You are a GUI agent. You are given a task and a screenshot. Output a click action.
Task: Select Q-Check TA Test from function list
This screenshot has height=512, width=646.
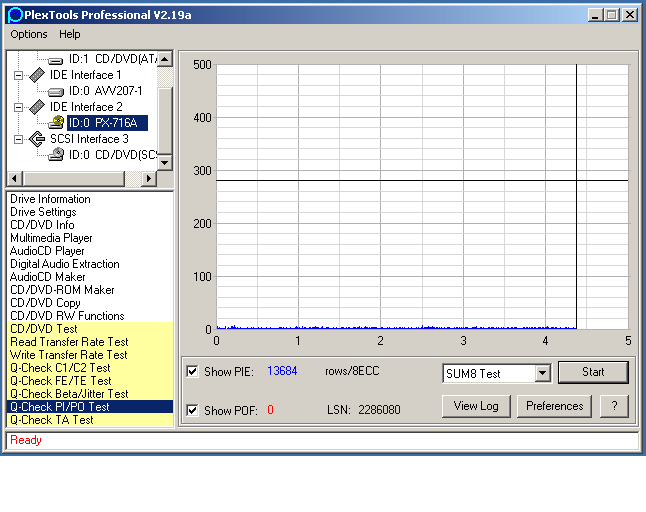[x=52, y=420]
